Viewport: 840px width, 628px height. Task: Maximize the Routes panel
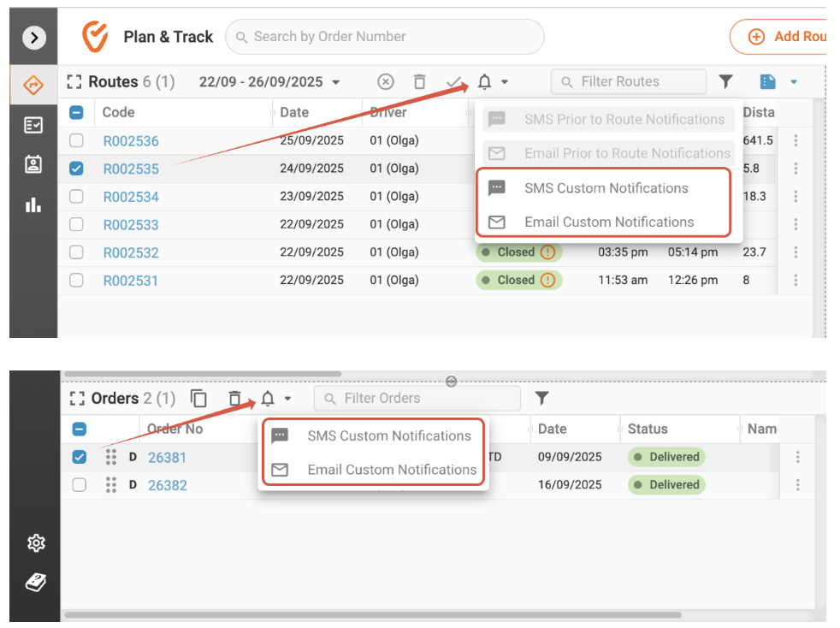(x=74, y=82)
